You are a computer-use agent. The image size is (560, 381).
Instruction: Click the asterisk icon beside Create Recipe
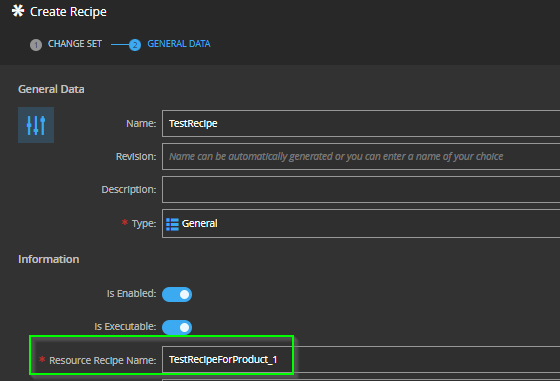(x=18, y=11)
